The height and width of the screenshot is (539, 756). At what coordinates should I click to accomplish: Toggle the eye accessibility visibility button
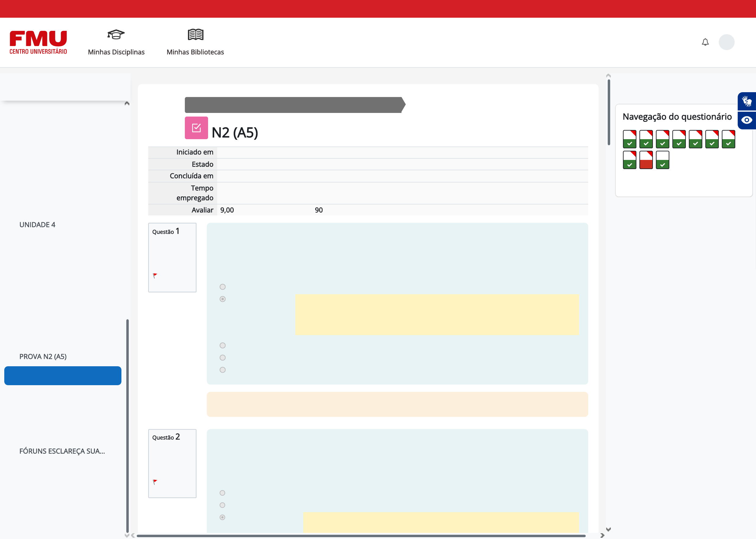(746, 120)
